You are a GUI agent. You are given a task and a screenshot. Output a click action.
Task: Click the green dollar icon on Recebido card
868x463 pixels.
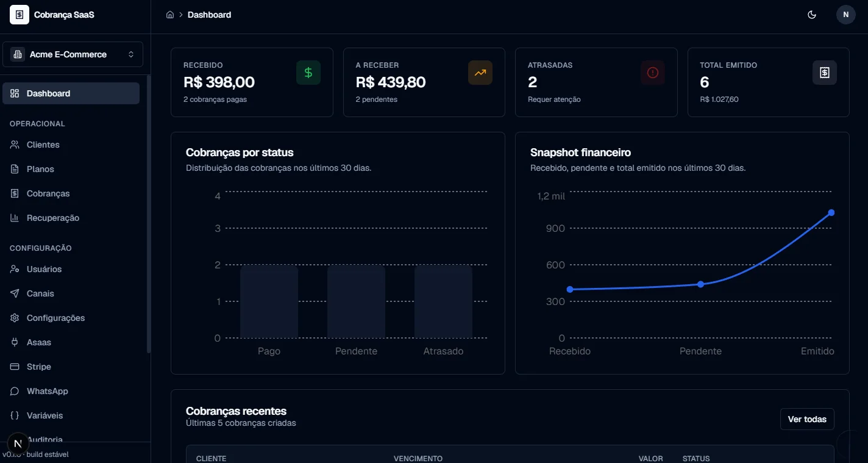point(308,73)
